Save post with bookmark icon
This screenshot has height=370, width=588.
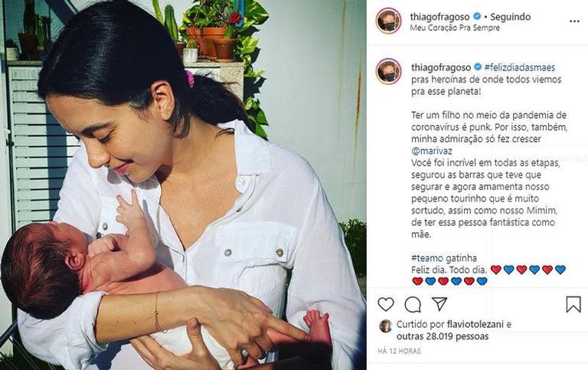(x=573, y=304)
